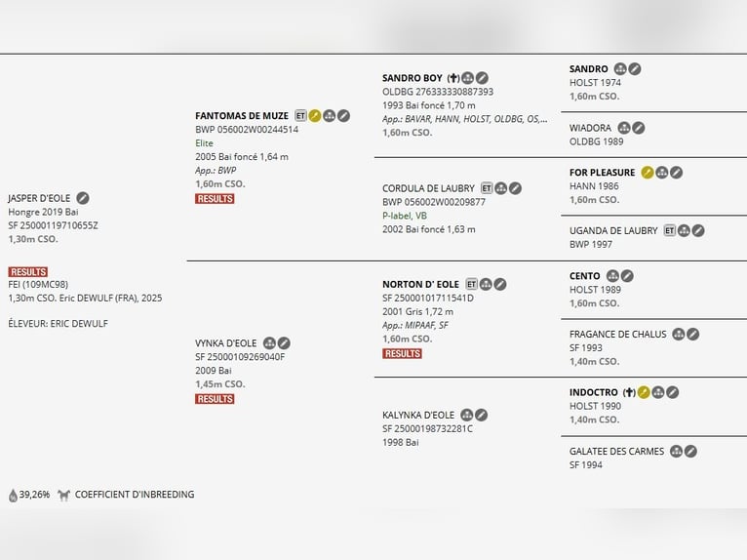Click the pencil icon next to Indoctro
This screenshot has height=560, width=747.
pos(673,392)
